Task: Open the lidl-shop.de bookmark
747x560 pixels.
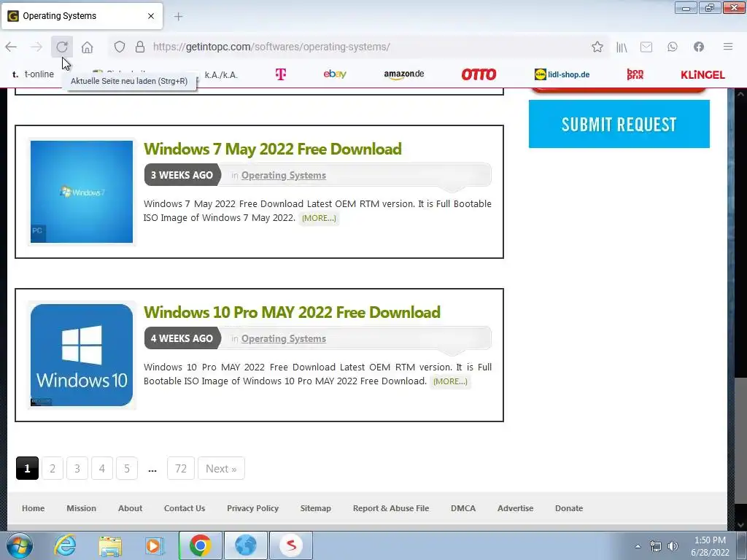Action: point(562,74)
